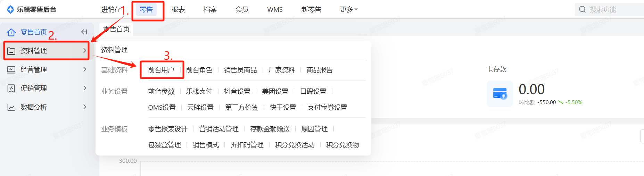
Task: Open 商品报告 link
Action: pyautogui.click(x=320, y=70)
